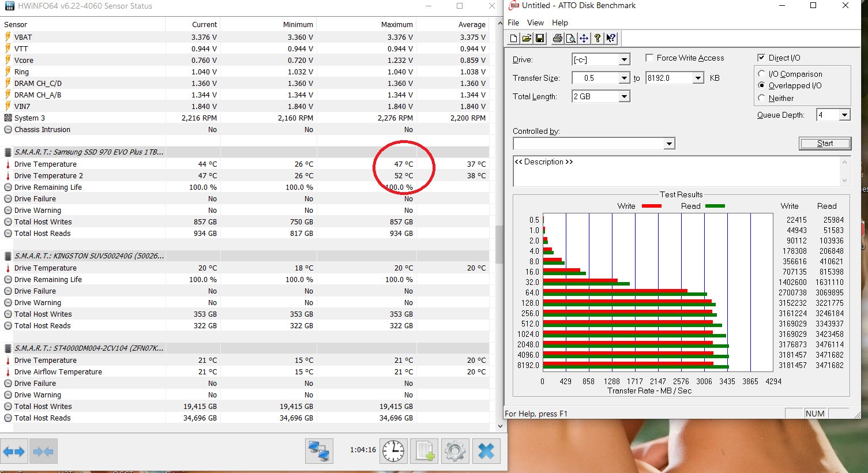Image resolution: width=868 pixels, height=473 pixels.
Task: Click the VIN7 sensor row
Action: coord(245,106)
